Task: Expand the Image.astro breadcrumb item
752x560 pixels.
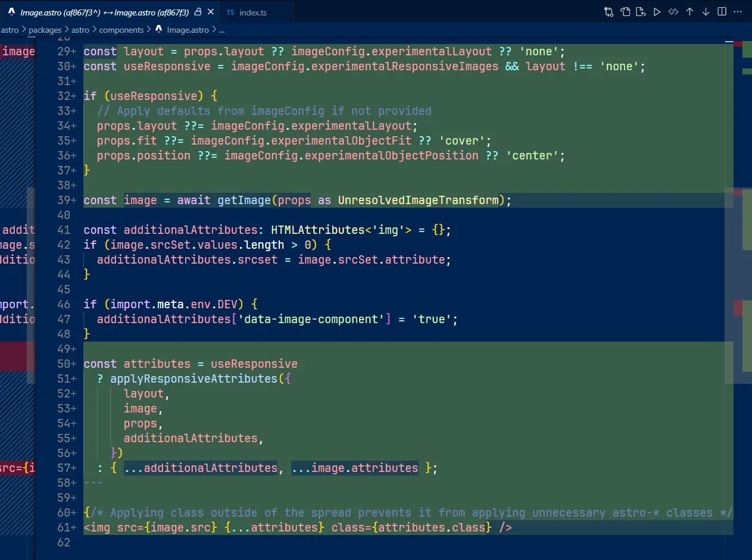Action: (187, 30)
